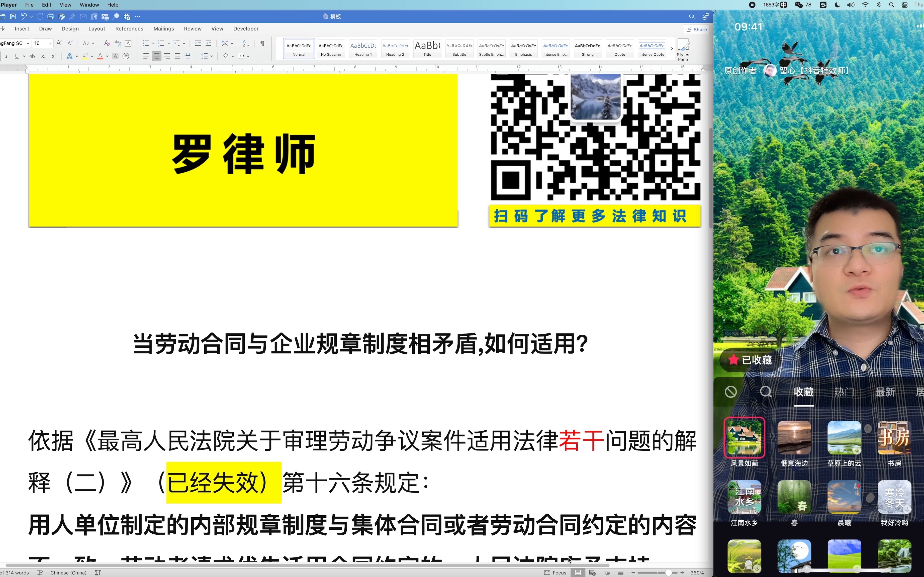Toggle Focus mode in status bar
Image resolution: width=924 pixels, height=577 pixels.
click(555, 573)
